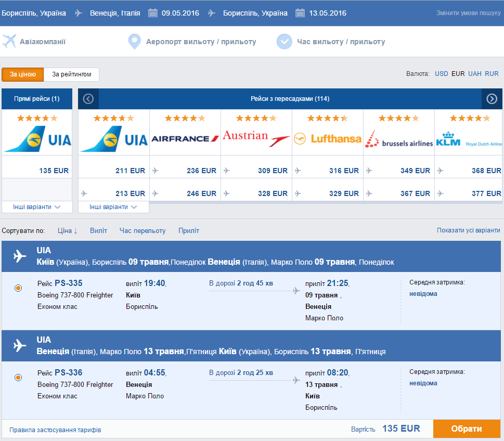Image resolution: width=504 pixels, height=441 pixels.
Task: Open the direct flights (1) tab
Action: (x=37, y=99)
